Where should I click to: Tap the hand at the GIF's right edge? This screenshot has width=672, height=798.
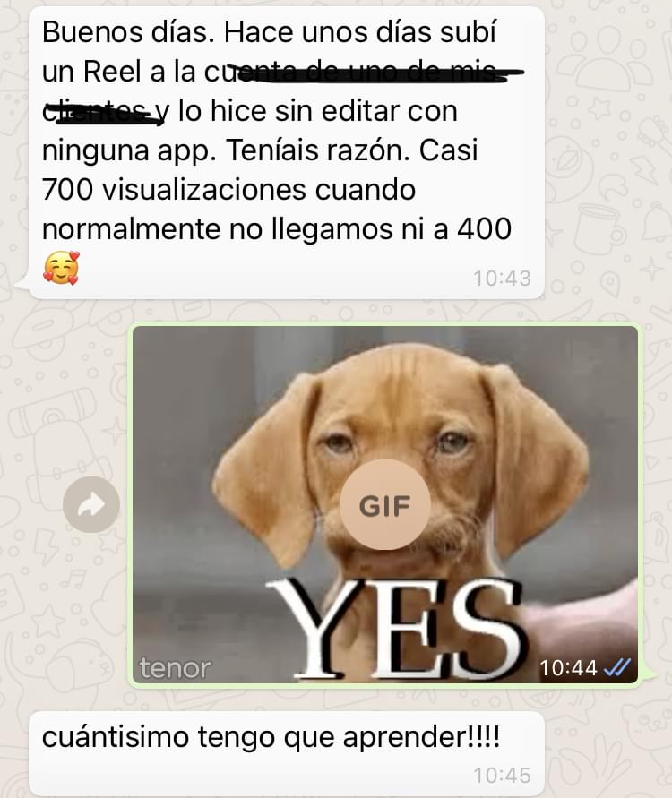pyautogui.click(x=583, y=618)
